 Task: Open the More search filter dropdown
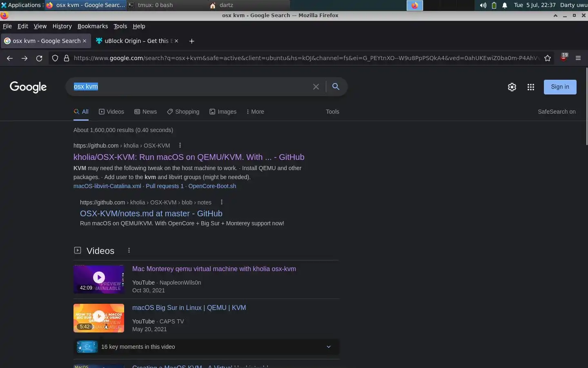click(x=255, y=112)
